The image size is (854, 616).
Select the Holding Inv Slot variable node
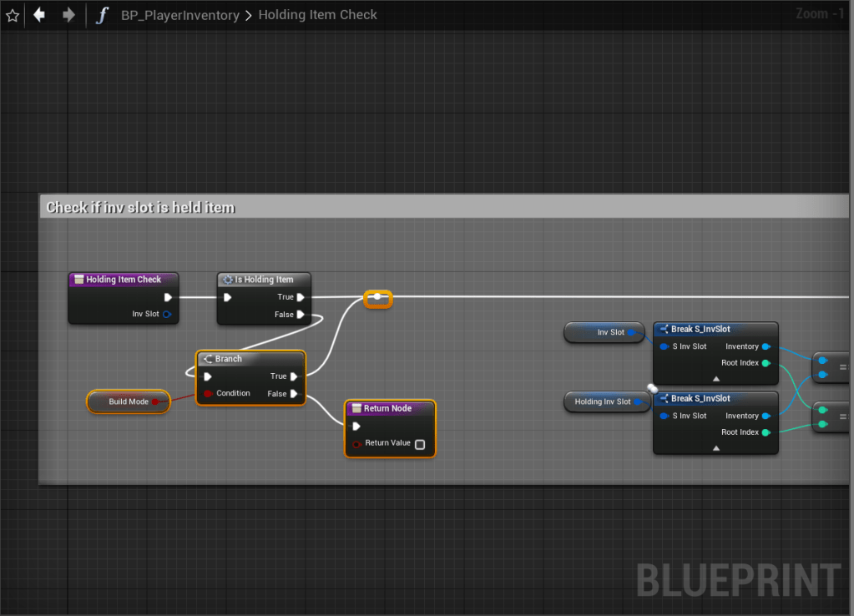(x=607, y=402)
